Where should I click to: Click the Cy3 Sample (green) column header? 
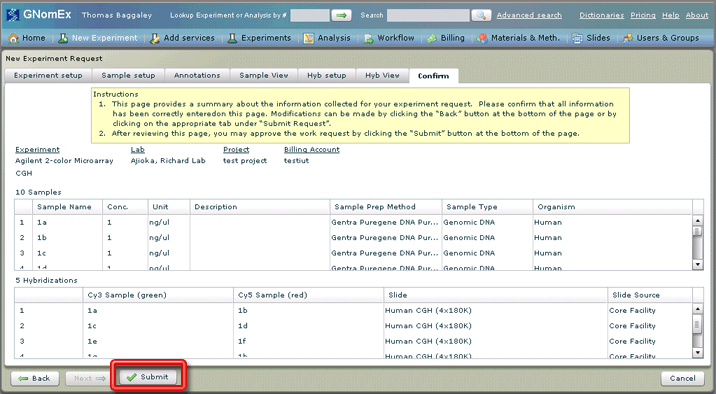tap(158, 295)
